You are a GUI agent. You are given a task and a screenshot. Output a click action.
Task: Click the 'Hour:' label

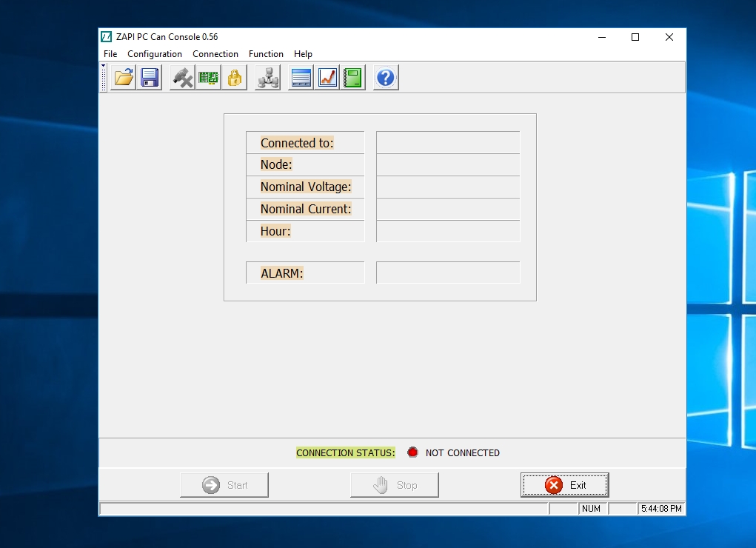click(275, 231)
